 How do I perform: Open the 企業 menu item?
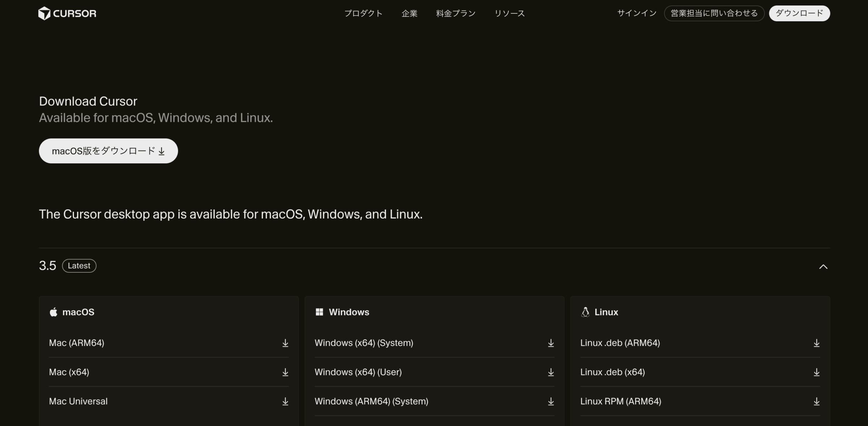point(409,13)
